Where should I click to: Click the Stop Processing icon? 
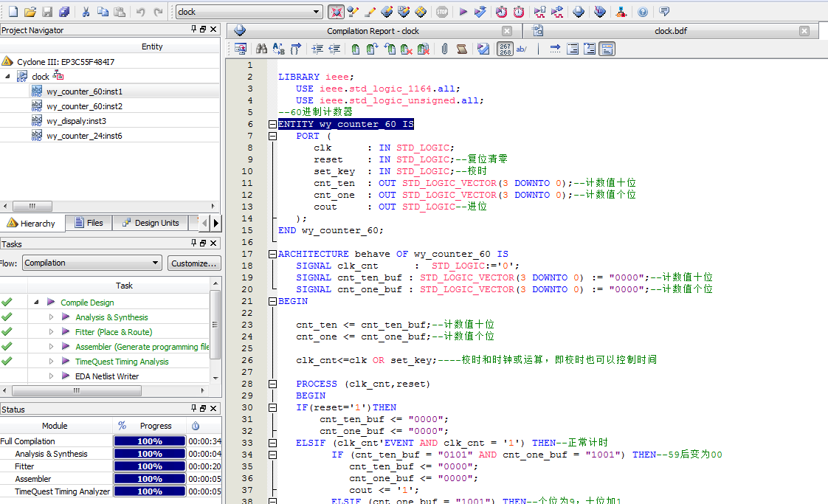442,12
